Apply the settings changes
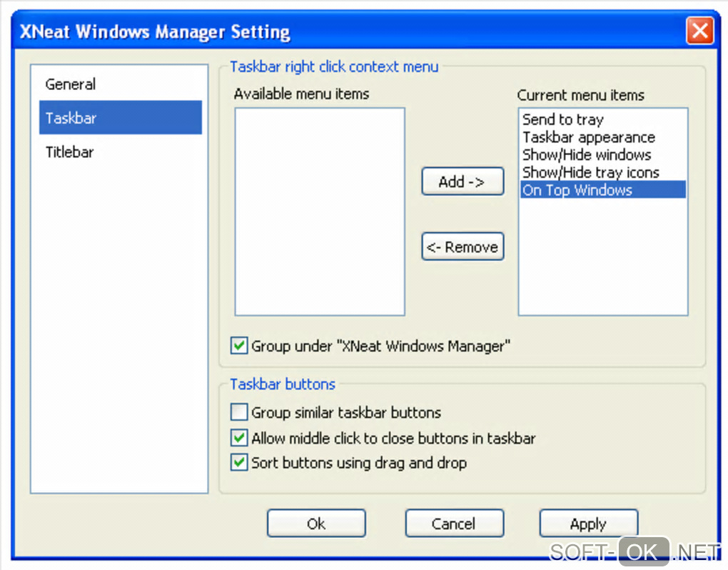 [588, 524]
